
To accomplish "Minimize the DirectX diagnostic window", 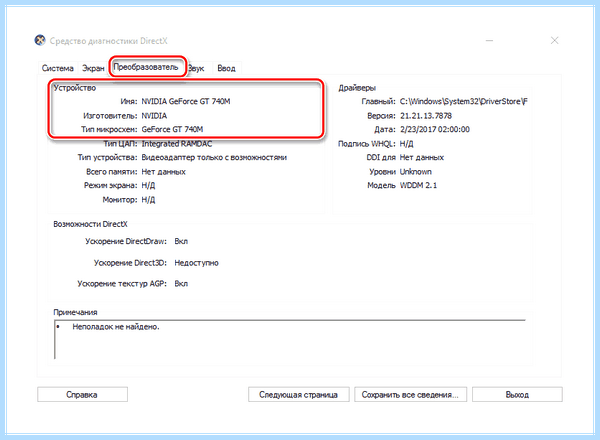I will click(x=489, y=40).
